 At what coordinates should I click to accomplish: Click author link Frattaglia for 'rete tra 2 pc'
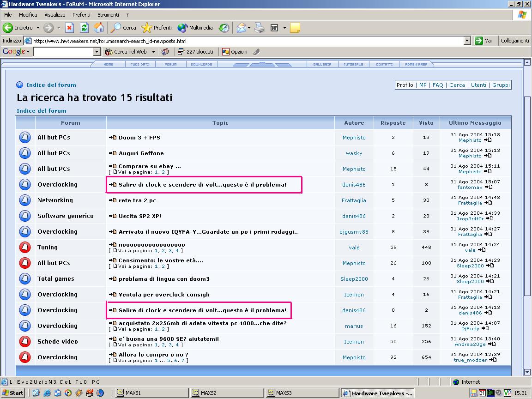click(x=354, y=200)
